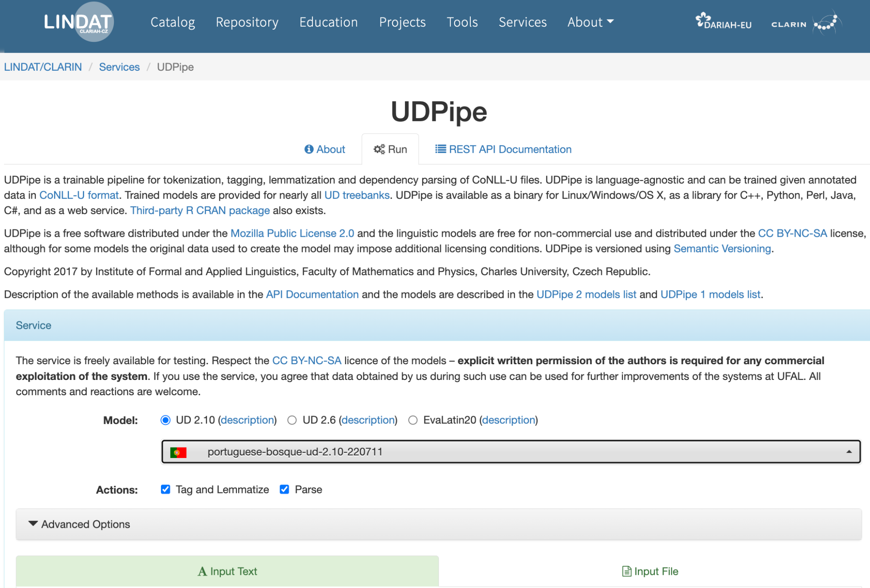Click the About info circle icon
The width and height of the screenshot is (870, 588).
[x=309, y=150]
